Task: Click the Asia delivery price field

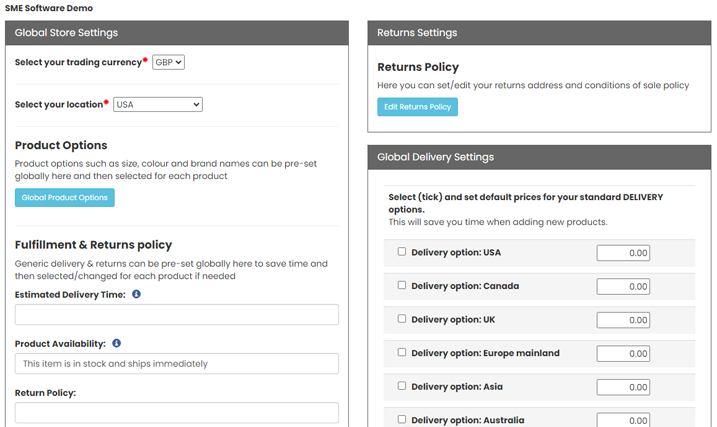Action: pyautogui.click(x=622, y=387)
